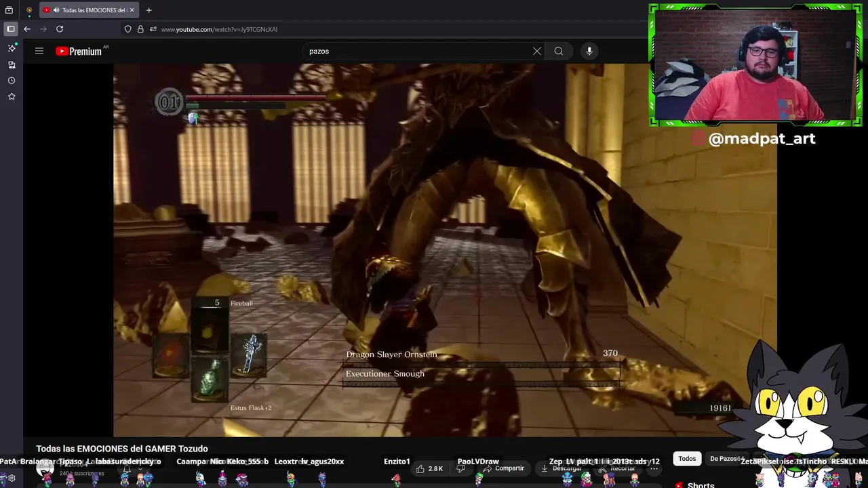Open the synced tabs sidebar icon

click(x=12, y=64)
